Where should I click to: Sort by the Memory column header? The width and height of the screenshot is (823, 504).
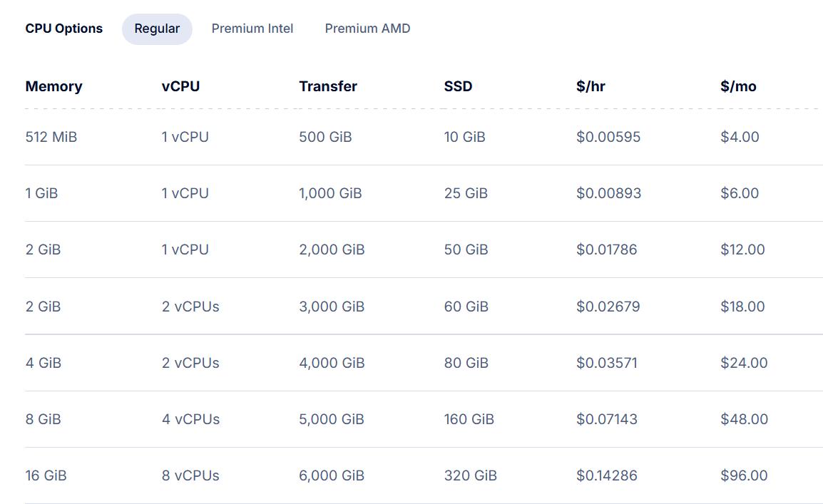point(53,86)
